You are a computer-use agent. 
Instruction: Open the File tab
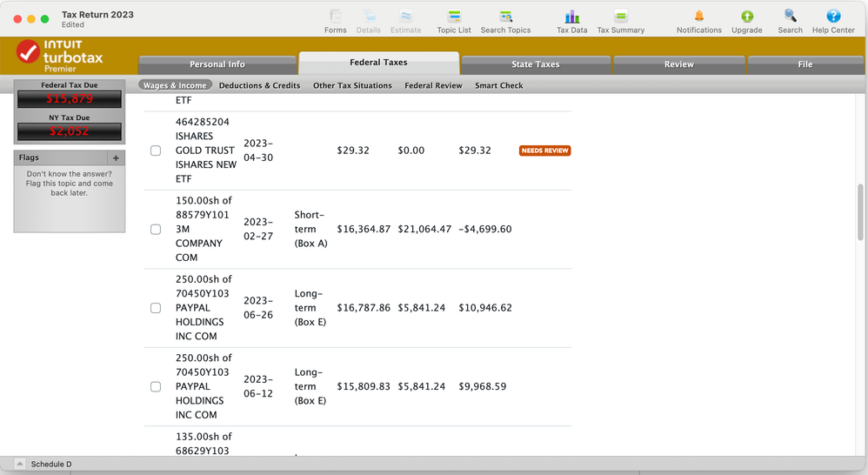[x=805, y=64]
